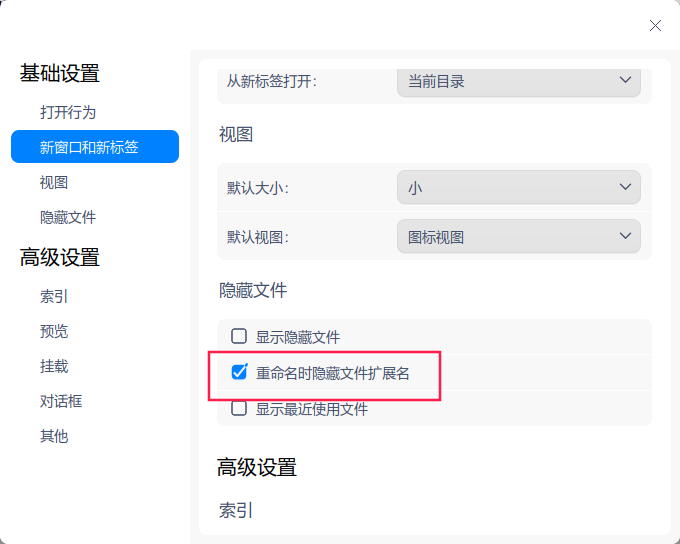Open 索引 settings in the sidebar
The height and width of the screenshot is (544, 680).
click(54, 296)
